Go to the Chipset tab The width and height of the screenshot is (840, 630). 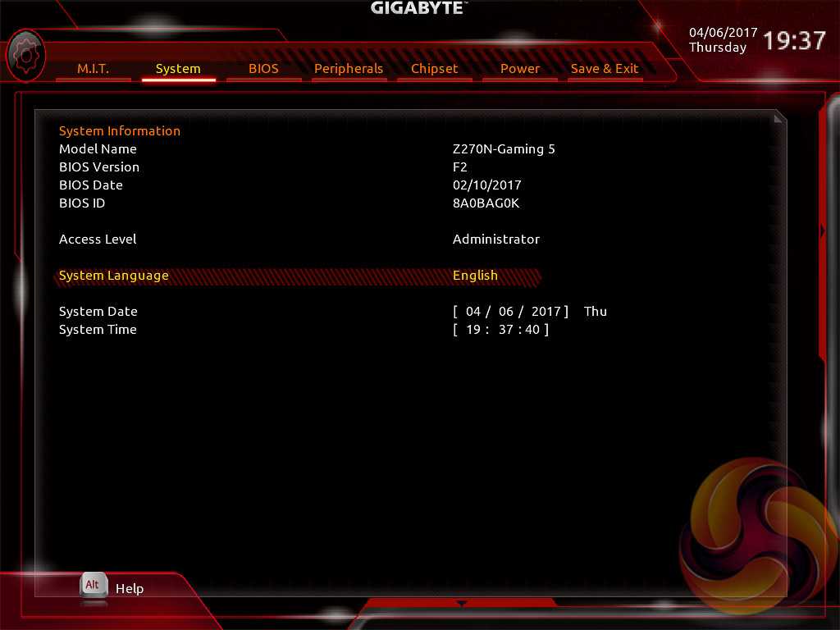click(x=435, y=69)
